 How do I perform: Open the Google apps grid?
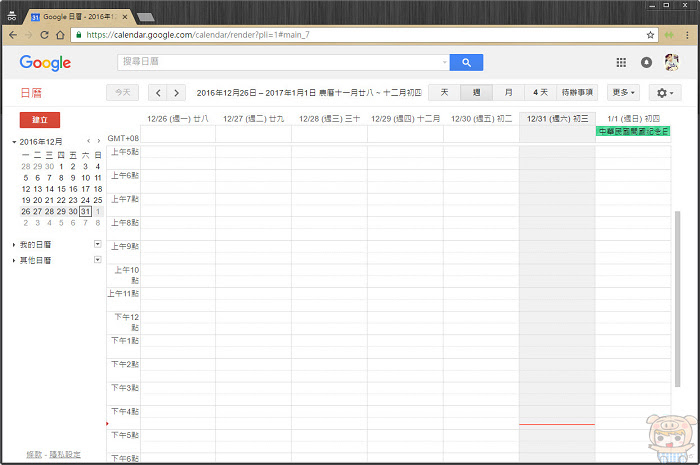[621, 62]
